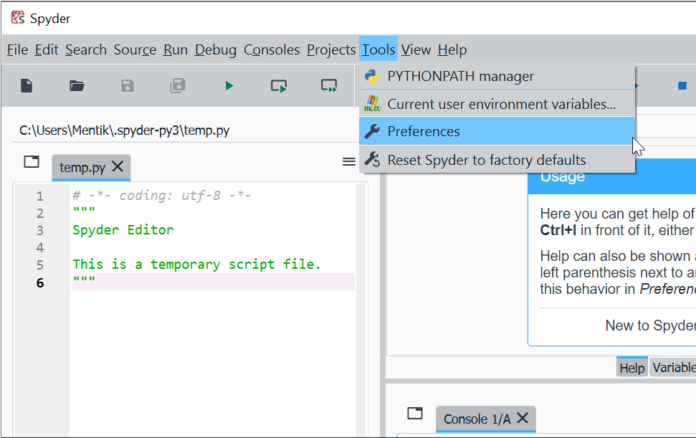Open the editor pane options hamburger menu
696x438 pixels.
[349, 161]
